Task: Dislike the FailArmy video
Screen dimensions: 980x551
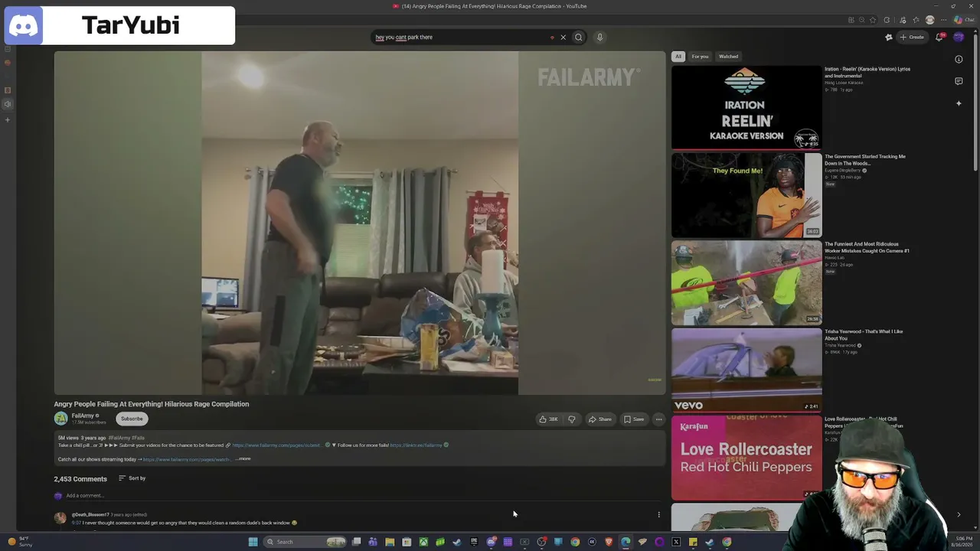Action: [572, 419]
